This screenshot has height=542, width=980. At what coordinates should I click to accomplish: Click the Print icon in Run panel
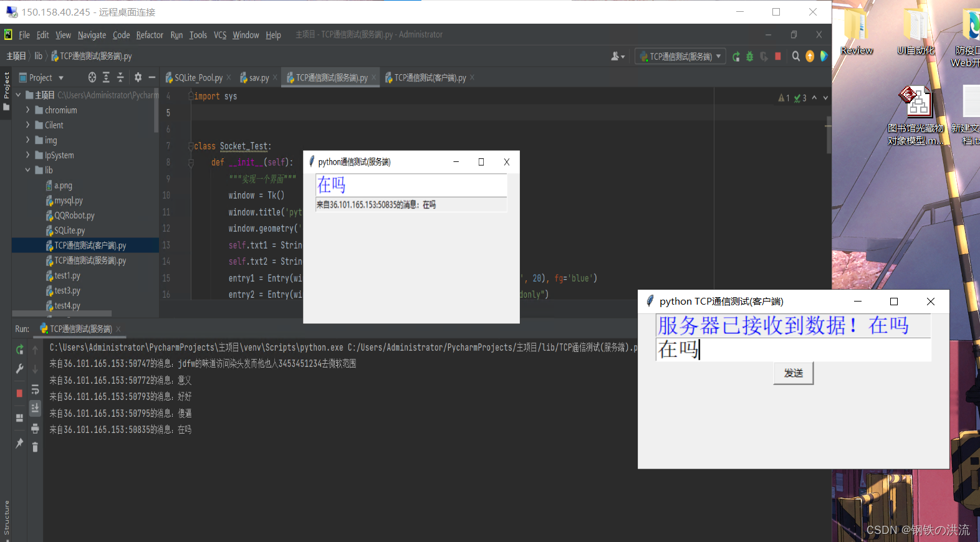tap(35, 429)
